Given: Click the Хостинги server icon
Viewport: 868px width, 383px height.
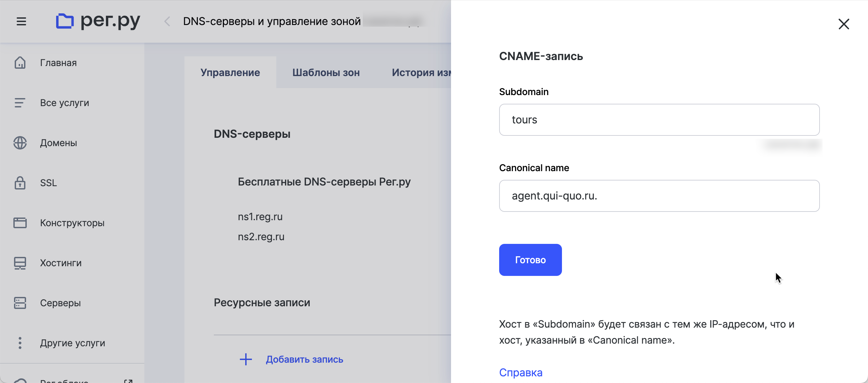Looking at the screenshot, I should coord(20,263).
